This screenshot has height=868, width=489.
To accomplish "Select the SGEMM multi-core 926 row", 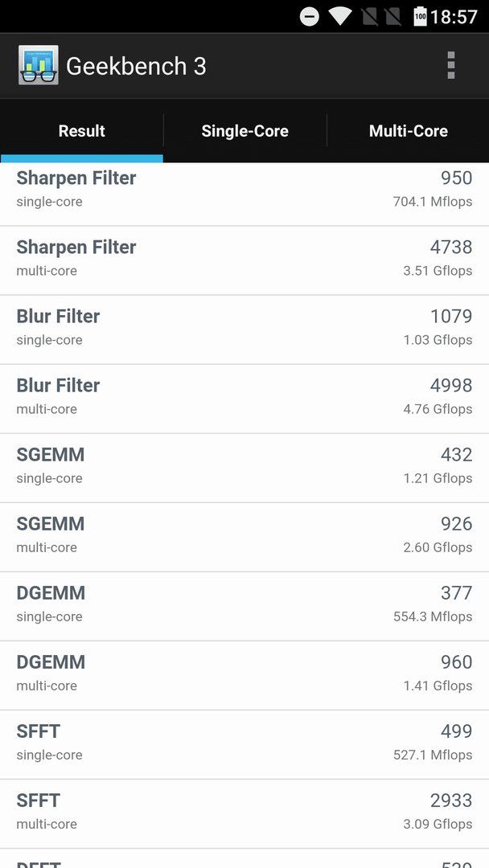I will [244, 537].
